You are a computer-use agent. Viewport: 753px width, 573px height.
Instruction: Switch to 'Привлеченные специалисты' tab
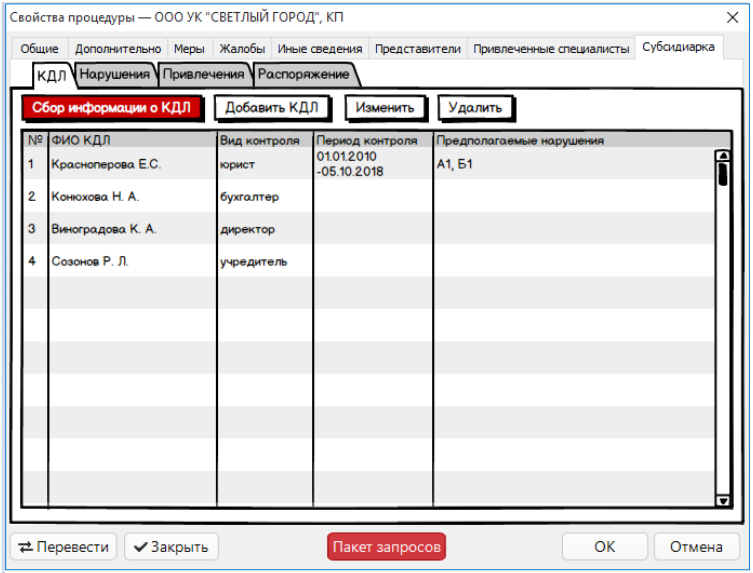[551, 48]
